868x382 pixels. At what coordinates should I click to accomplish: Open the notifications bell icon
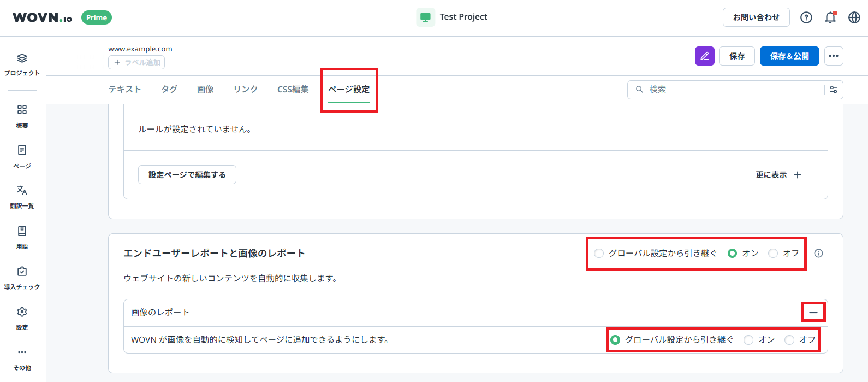(x=830, y=17)
